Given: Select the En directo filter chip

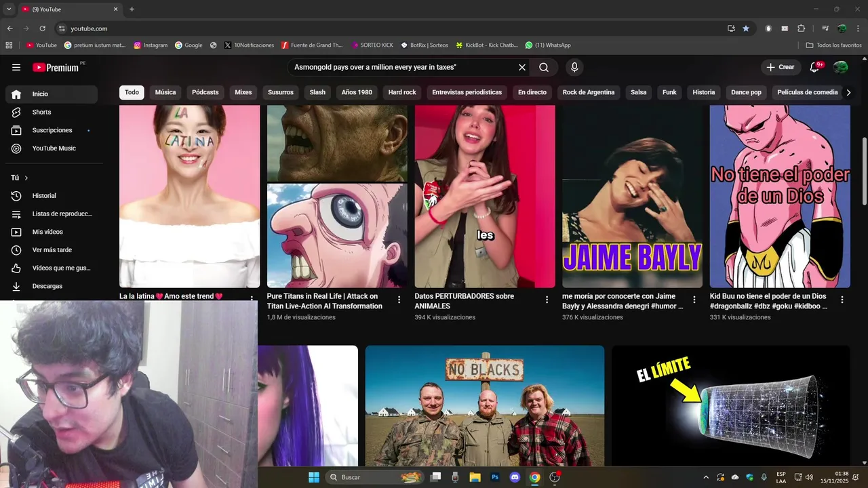Looking at the screenshot, I should coord(532,92).
